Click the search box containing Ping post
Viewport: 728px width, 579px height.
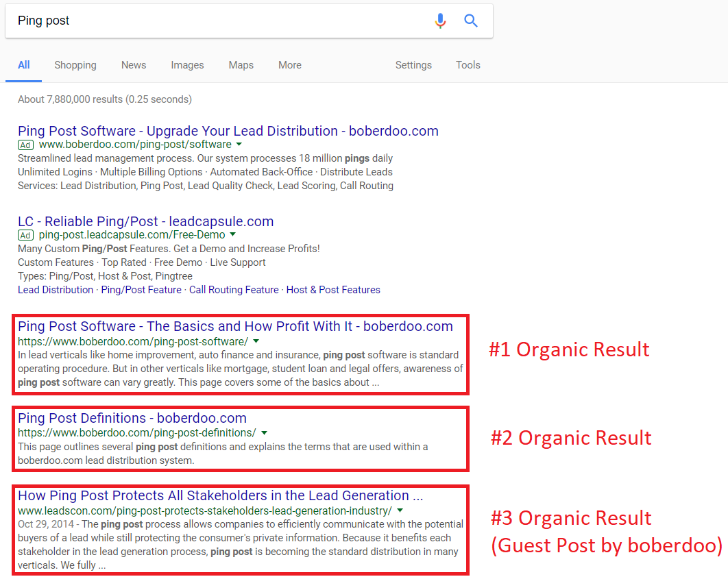[249, 21]
